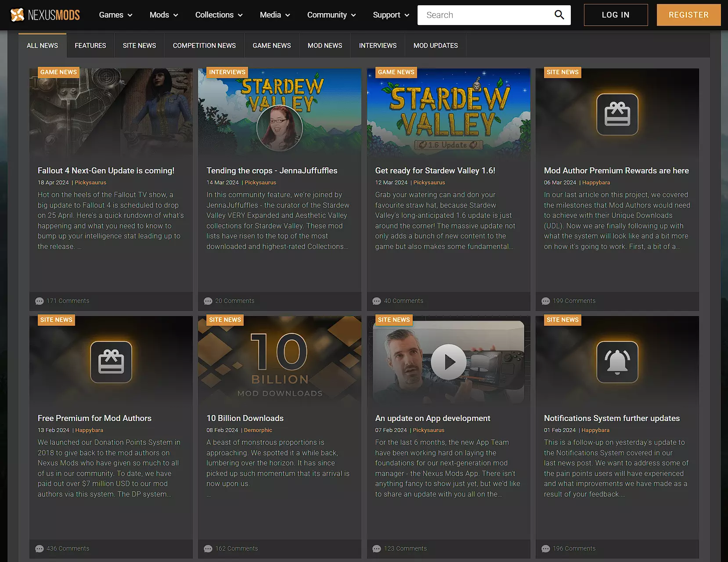Viewport: 728px width, 562px height.
Task: Click the Nexus Mods logo
Action: coord(45,15)
